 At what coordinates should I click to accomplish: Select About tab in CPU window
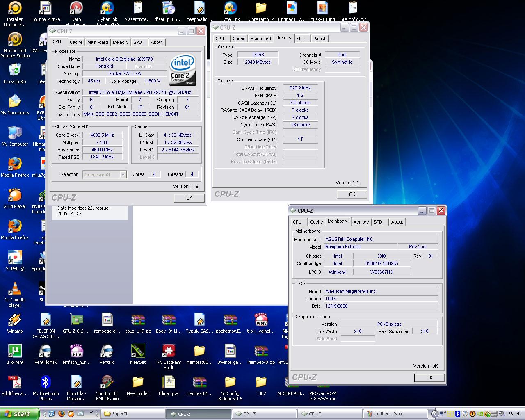click(157, 42)
